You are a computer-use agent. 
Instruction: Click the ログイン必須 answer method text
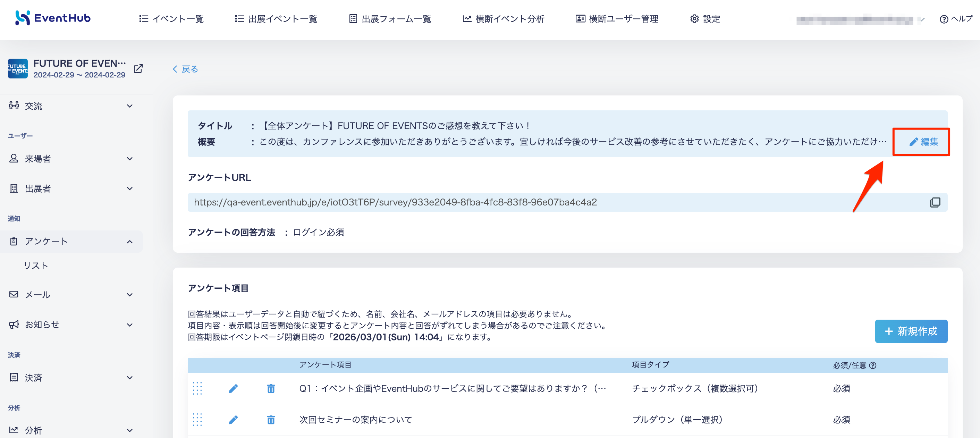[319, 232]
